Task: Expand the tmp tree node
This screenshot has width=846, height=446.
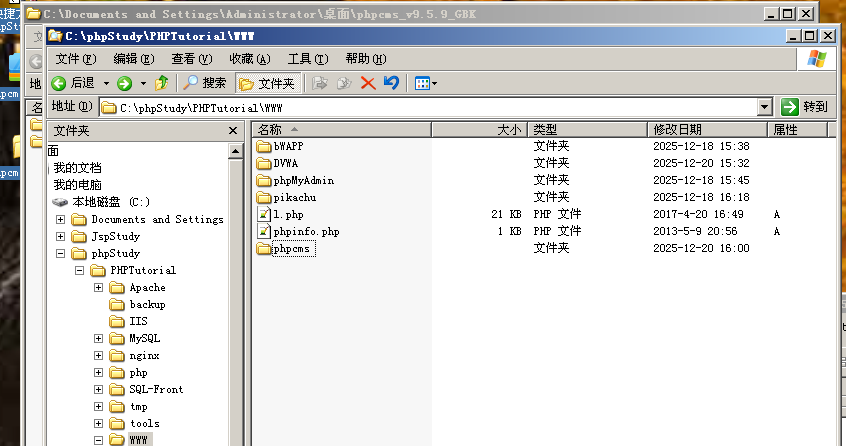Action: (98, 407)
